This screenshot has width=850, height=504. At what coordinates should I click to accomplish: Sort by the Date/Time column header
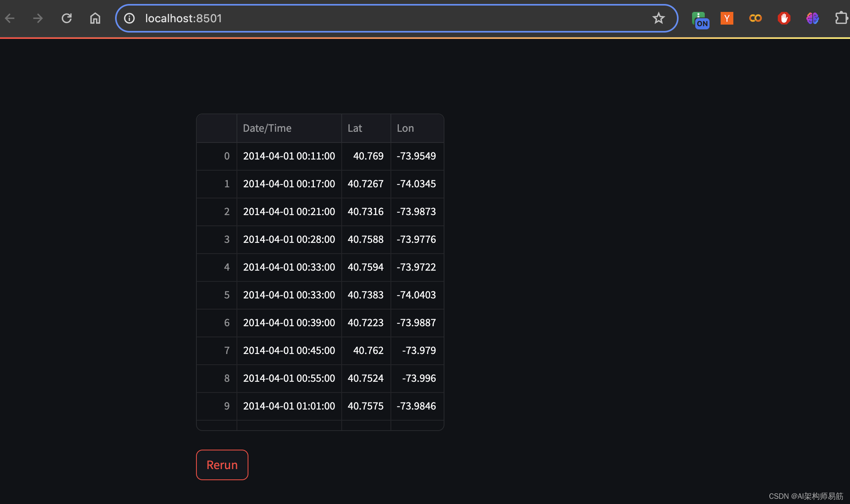[289, 128]
